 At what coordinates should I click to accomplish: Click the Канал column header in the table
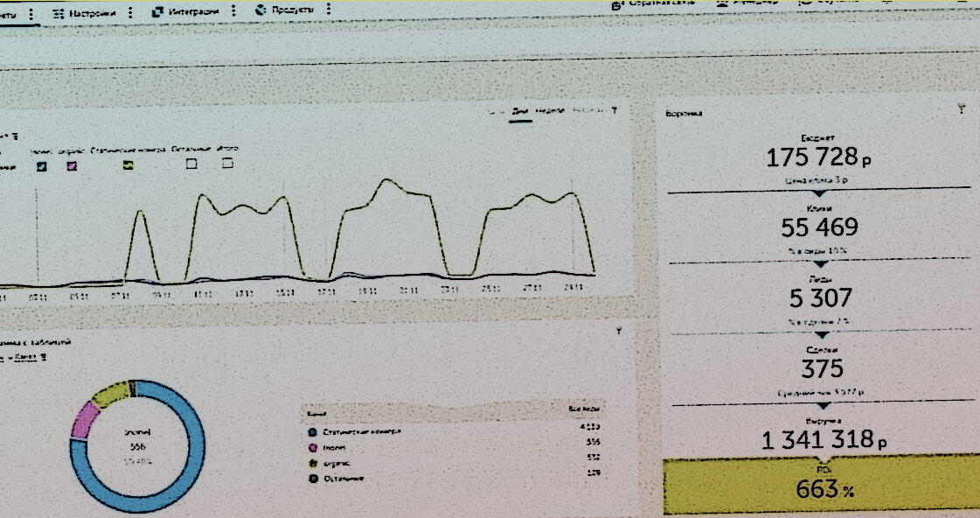(x=316, y=414)
